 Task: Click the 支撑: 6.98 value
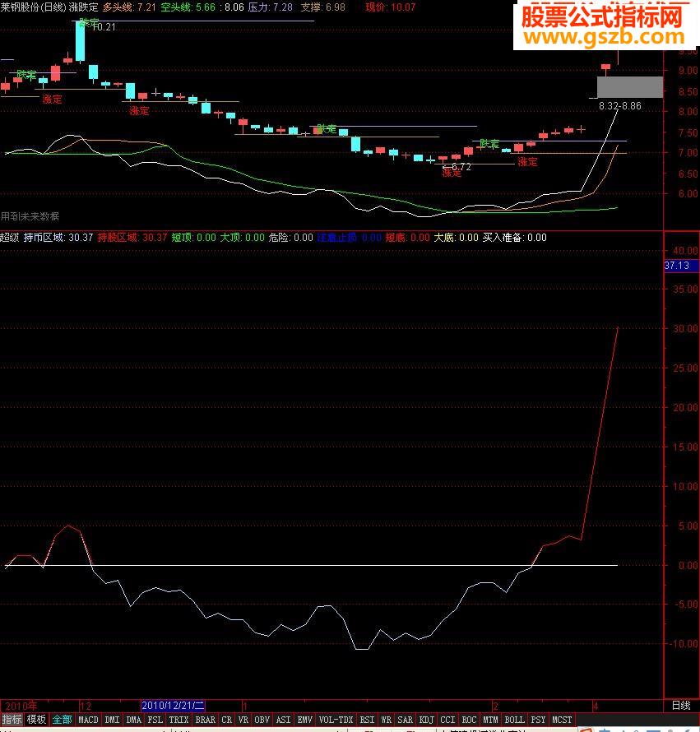pyautogui.click(x=323, y=7)
